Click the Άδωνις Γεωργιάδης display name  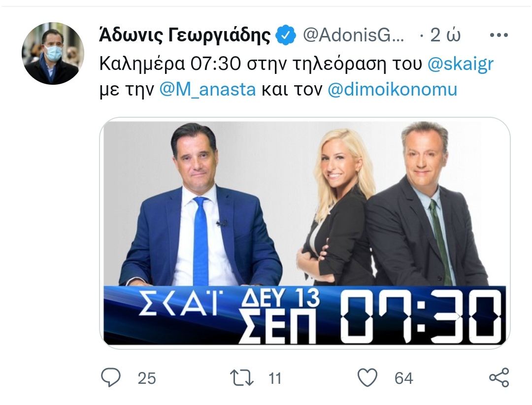185,35
